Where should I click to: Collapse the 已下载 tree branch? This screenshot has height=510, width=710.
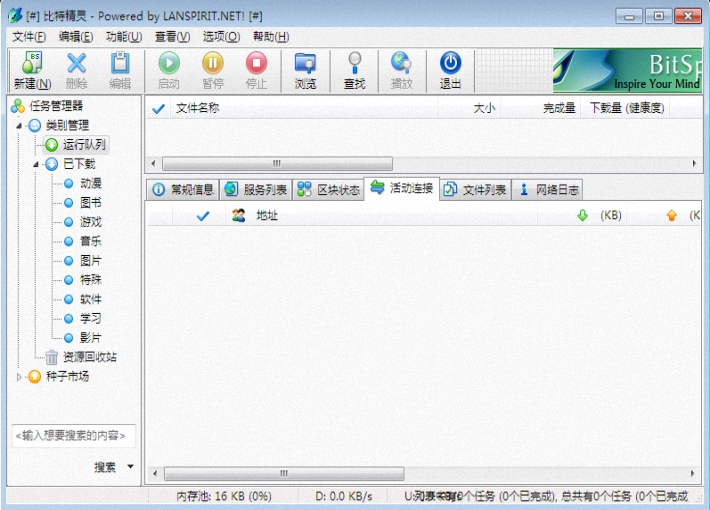36,164
